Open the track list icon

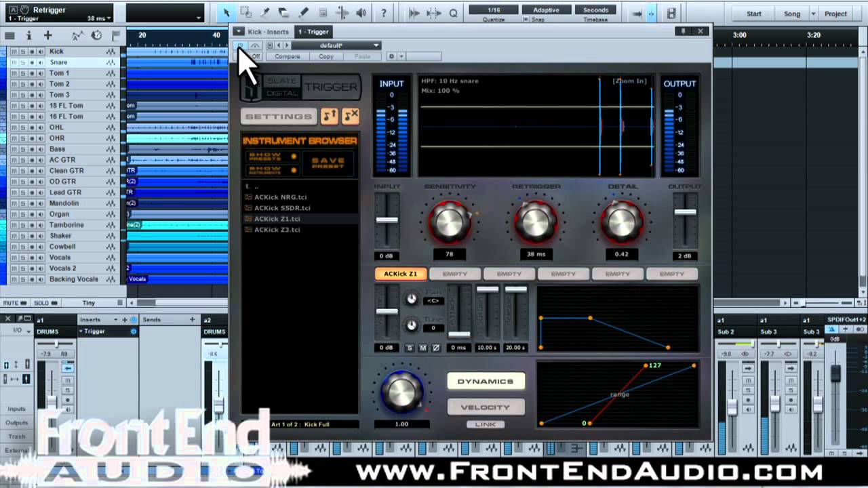click(x=9, y=35)
